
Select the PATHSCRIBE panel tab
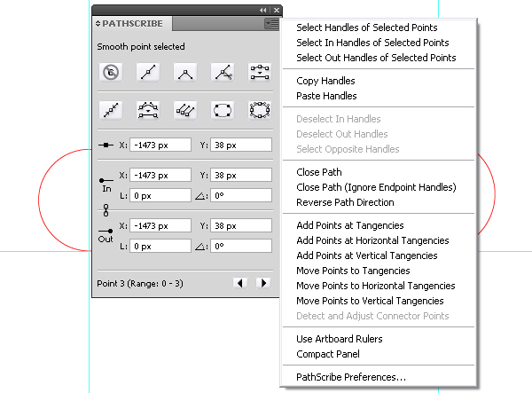tap(132, 23)
